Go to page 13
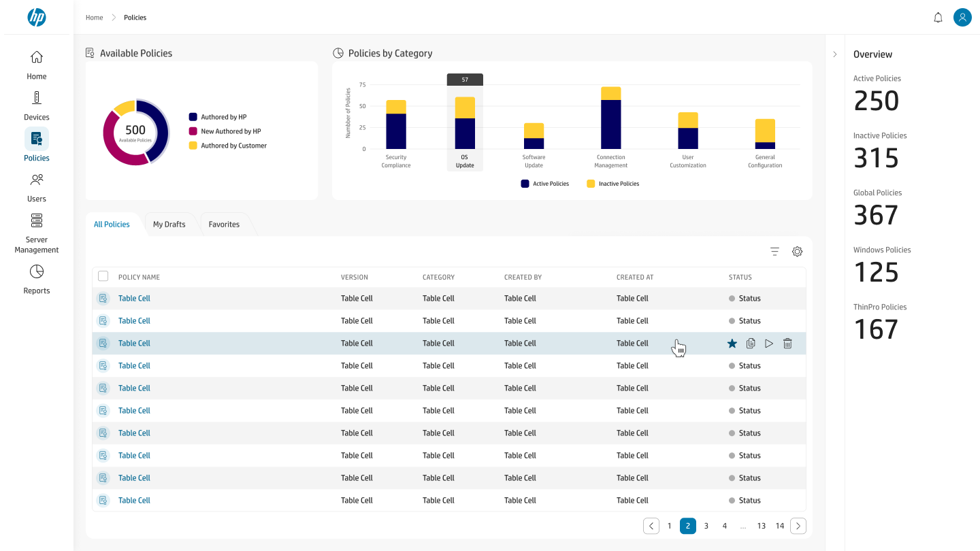The width and height of the screenshot is (980, 551). [x=762, y=526]
